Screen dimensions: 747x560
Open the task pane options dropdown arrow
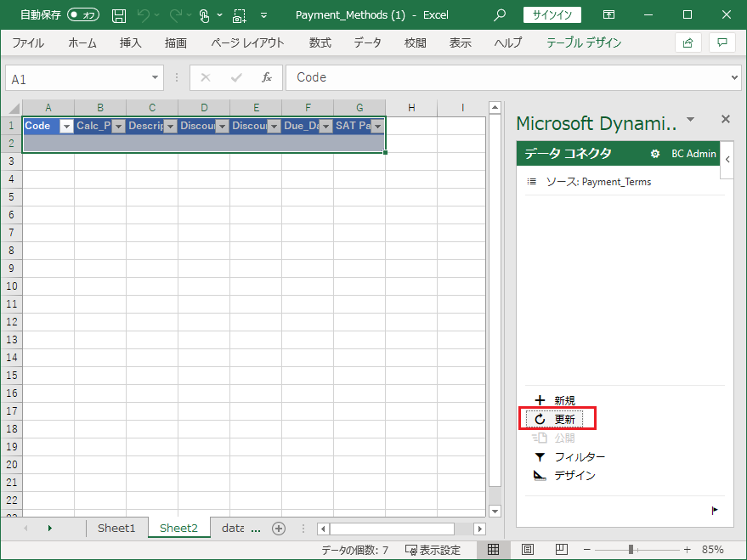(690, 119)
